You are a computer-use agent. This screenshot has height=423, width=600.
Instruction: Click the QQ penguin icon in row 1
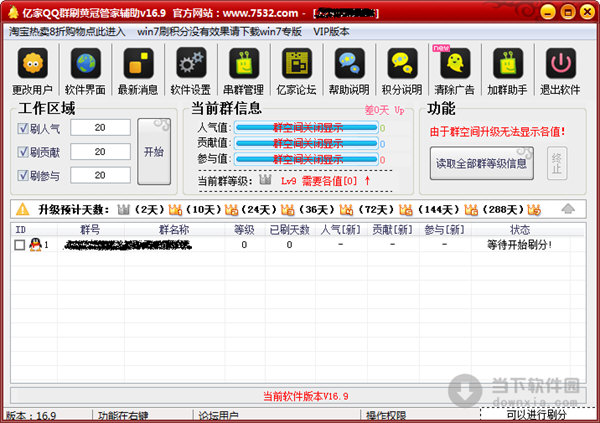pos(35,244)
